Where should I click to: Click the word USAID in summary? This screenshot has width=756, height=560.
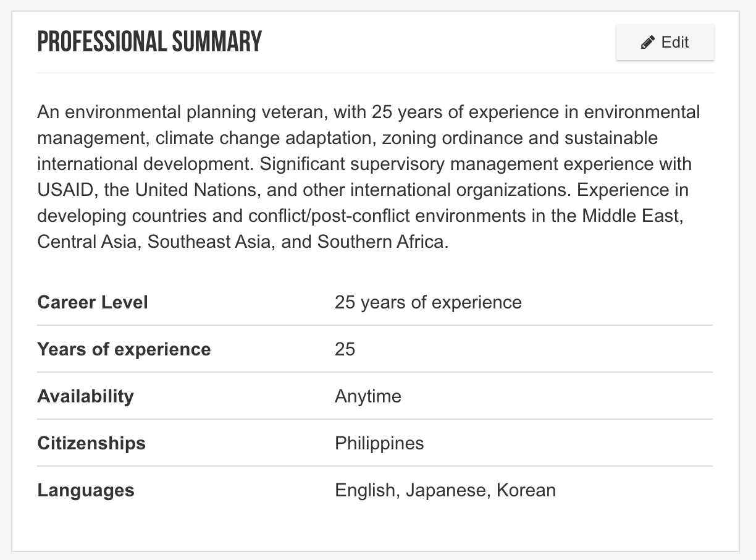(65, 189)
